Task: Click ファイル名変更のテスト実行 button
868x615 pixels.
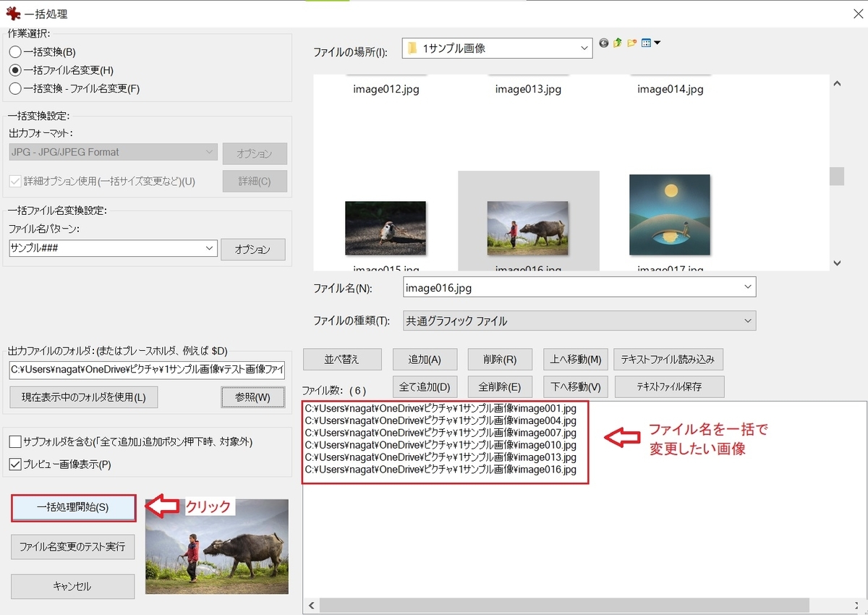Action: 73,546
